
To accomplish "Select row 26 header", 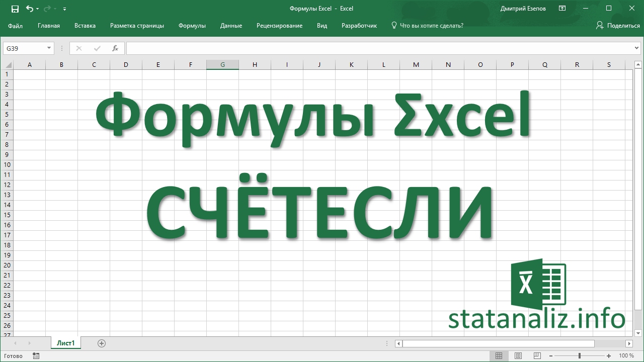I will click(x=7, y=326).
